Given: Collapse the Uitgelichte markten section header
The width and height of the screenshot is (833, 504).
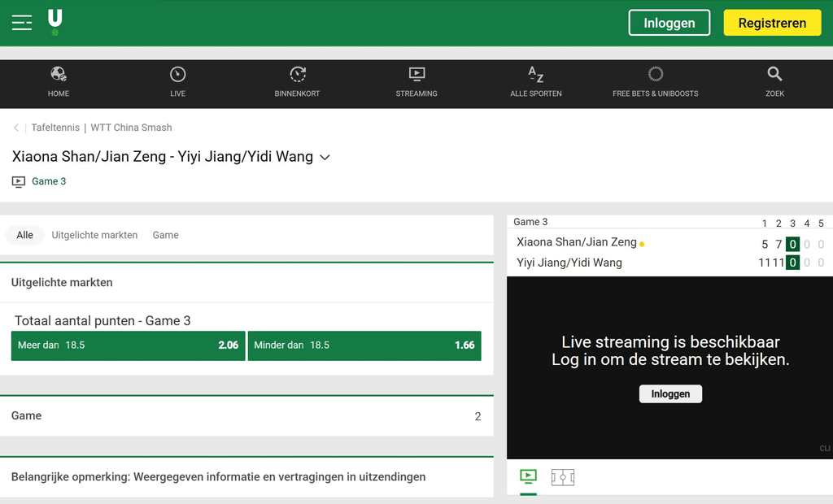Looking at the screenshot, I should pos(246,283).
